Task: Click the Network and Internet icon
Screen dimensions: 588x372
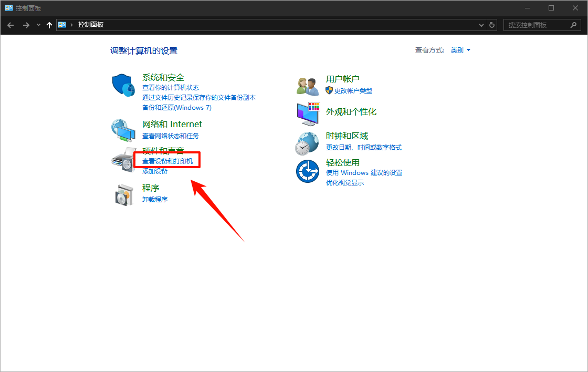Action: pos(123,130)
